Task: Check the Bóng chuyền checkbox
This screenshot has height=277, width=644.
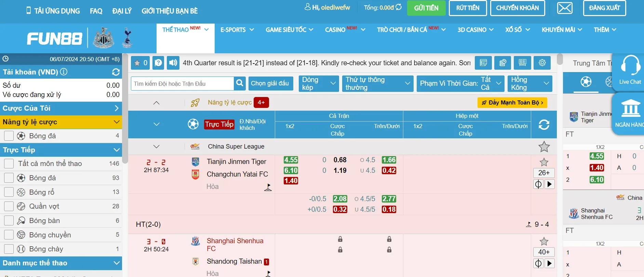Action: 9,235
